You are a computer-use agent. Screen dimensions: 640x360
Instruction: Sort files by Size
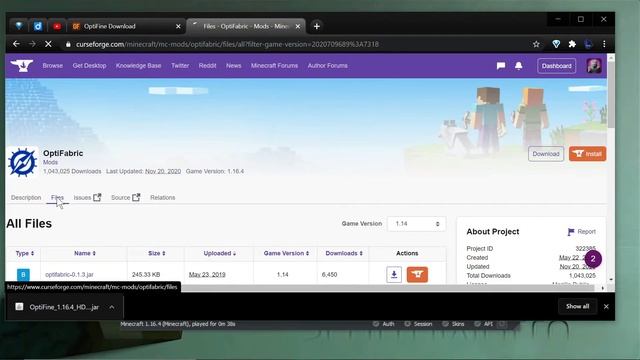tap(156, 253)
